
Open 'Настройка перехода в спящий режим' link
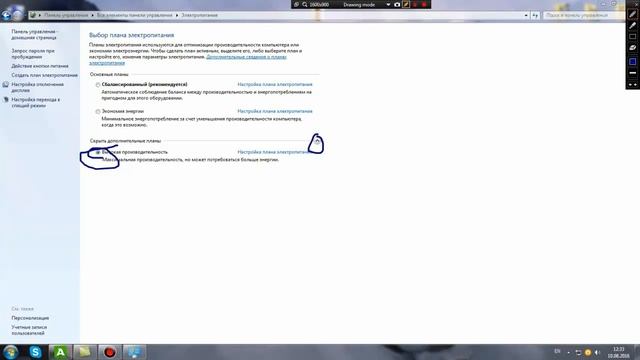[36, 102]
